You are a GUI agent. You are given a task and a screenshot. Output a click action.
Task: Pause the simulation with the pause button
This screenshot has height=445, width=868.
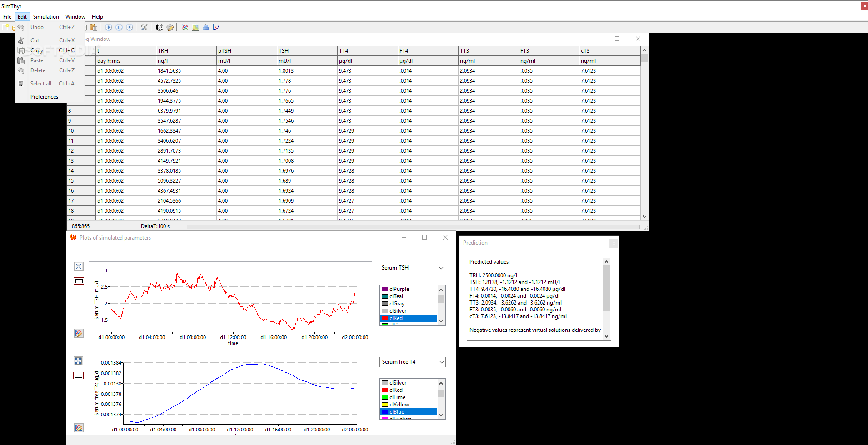tap(119, 27)
